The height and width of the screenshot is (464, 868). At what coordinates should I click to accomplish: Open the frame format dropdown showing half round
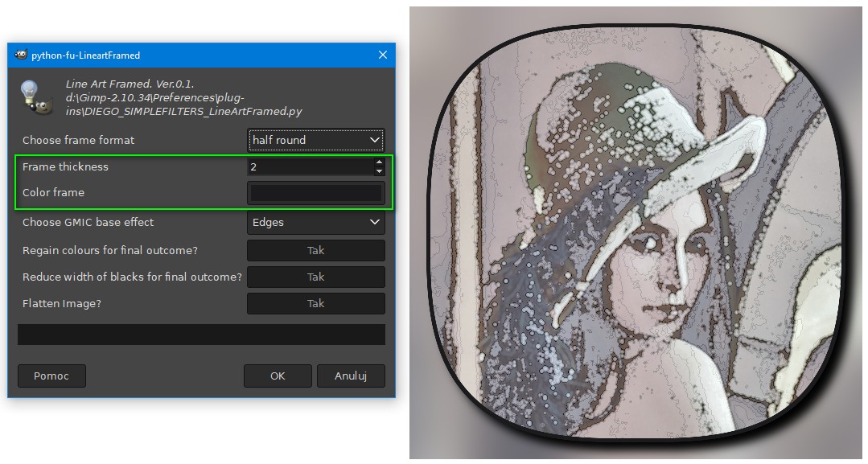point(315,140)
